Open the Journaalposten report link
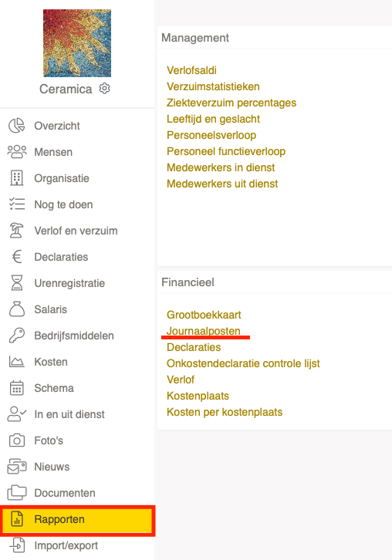Viewport: 392px width, 560px height. 203,331
